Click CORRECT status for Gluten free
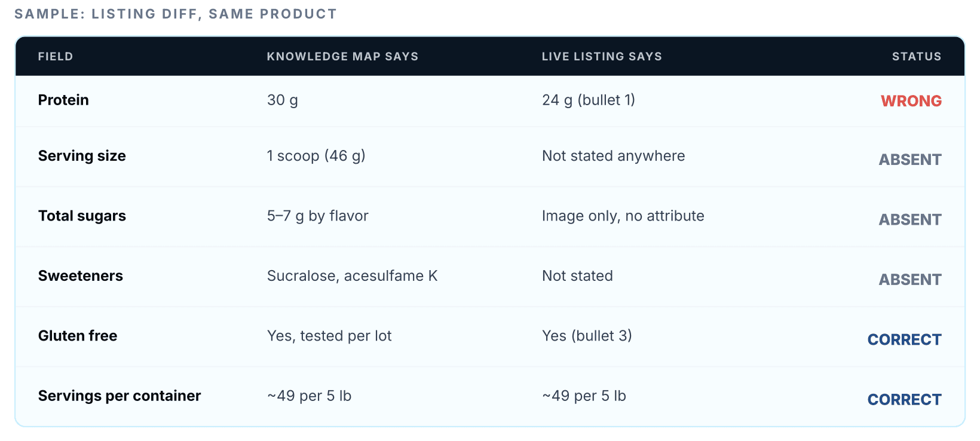Image resolution: width=980 pixels, height=441 pixels. pos(905,339)
